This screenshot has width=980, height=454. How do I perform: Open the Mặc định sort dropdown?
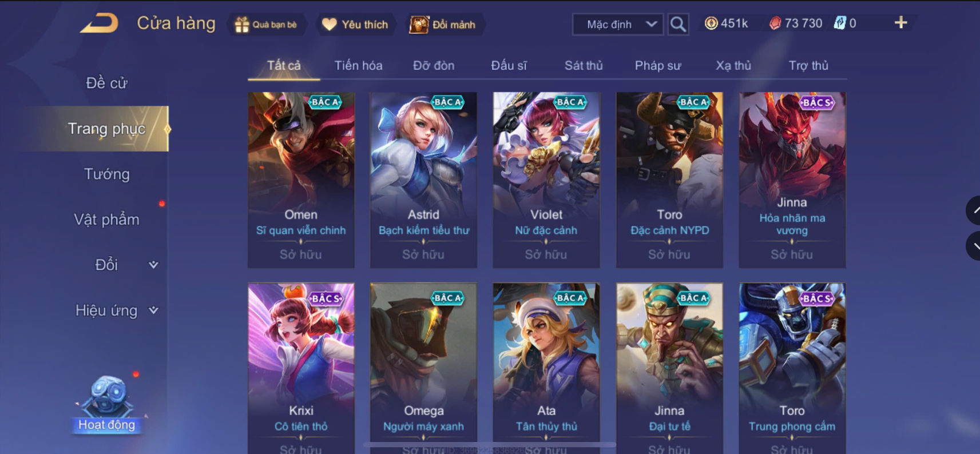point(618,25)
